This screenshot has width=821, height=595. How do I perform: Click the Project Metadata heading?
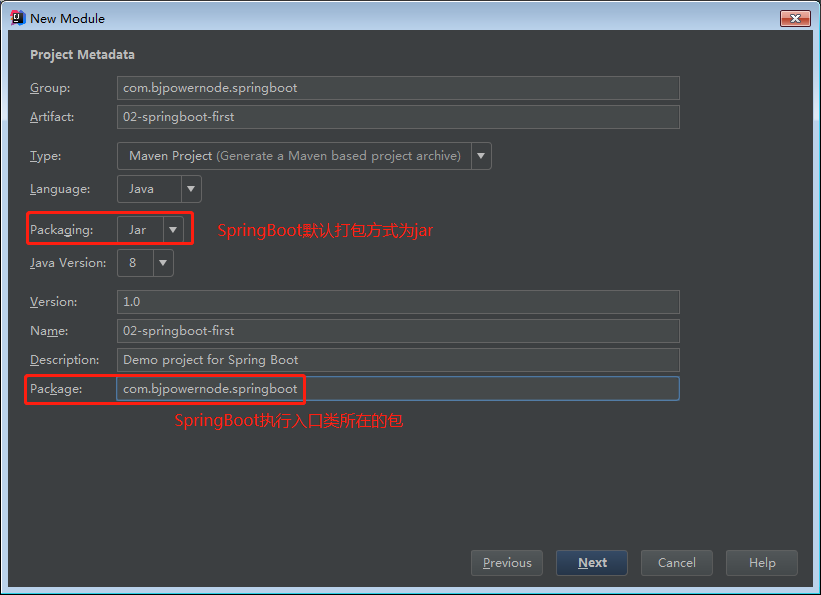coord(82,55)
